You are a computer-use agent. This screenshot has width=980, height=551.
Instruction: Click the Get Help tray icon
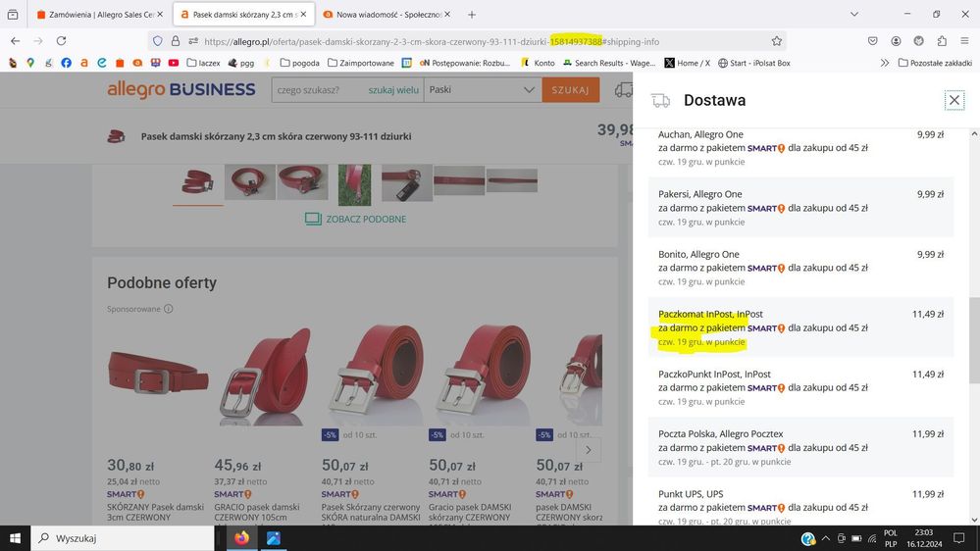tap(807, 538)
